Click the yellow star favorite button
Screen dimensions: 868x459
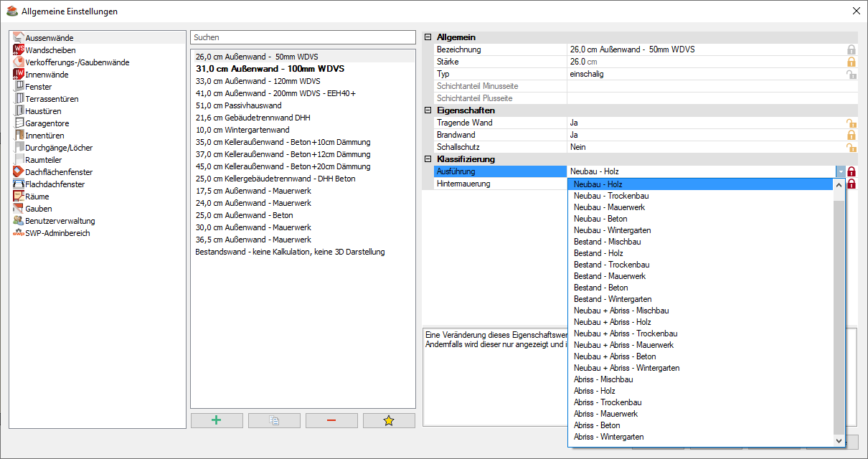(x=389, y=421)
